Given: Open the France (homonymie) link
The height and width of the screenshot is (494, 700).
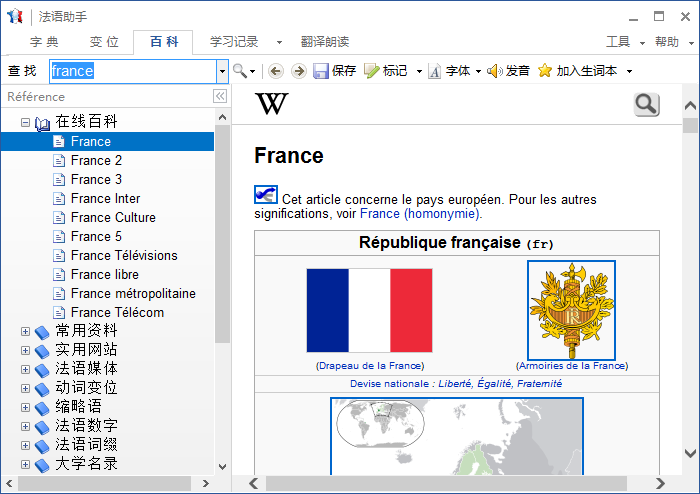Looking at the screenshot, I should [x=420, y=214].
